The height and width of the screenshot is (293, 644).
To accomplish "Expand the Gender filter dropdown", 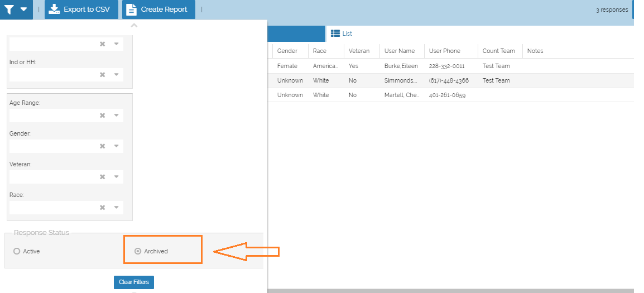I will point(117,146).
